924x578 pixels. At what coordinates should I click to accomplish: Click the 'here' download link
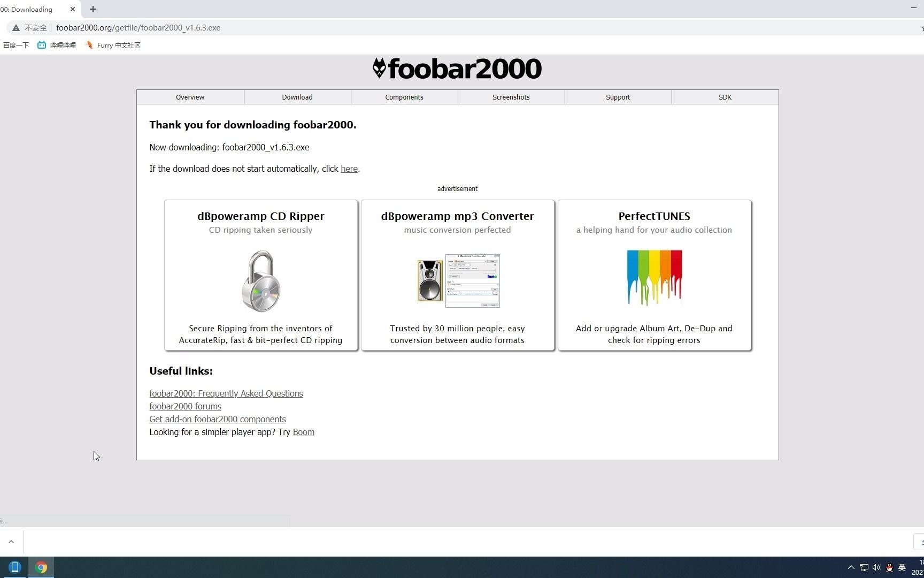point(349,169)
